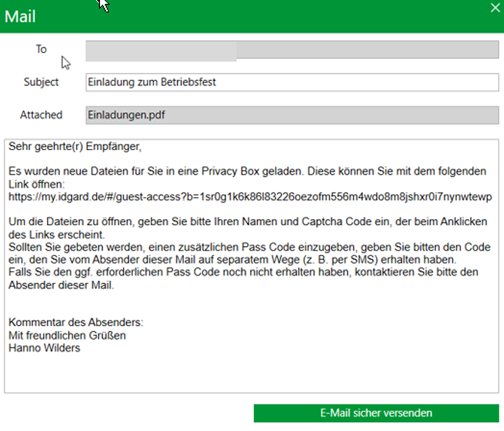Screen dimensions: 504x431
Task: Click the signature name 'Hanno Wilders'
Action: click(x=44, y=348)
